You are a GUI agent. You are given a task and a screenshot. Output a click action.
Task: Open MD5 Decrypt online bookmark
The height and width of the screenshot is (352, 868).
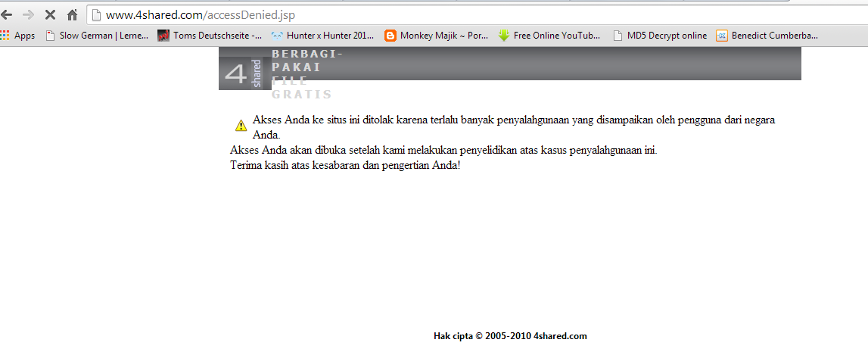661,36
